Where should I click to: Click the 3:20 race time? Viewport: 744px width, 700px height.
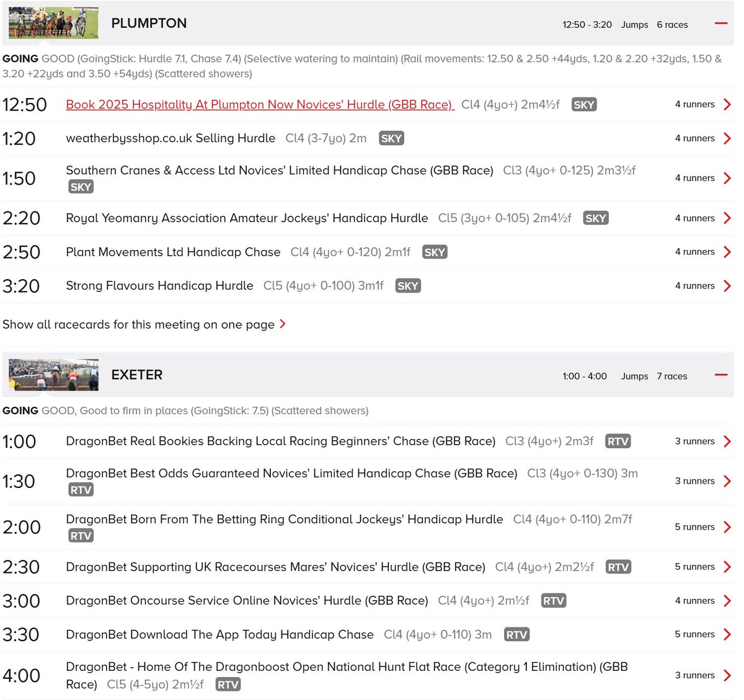(21, 286)
